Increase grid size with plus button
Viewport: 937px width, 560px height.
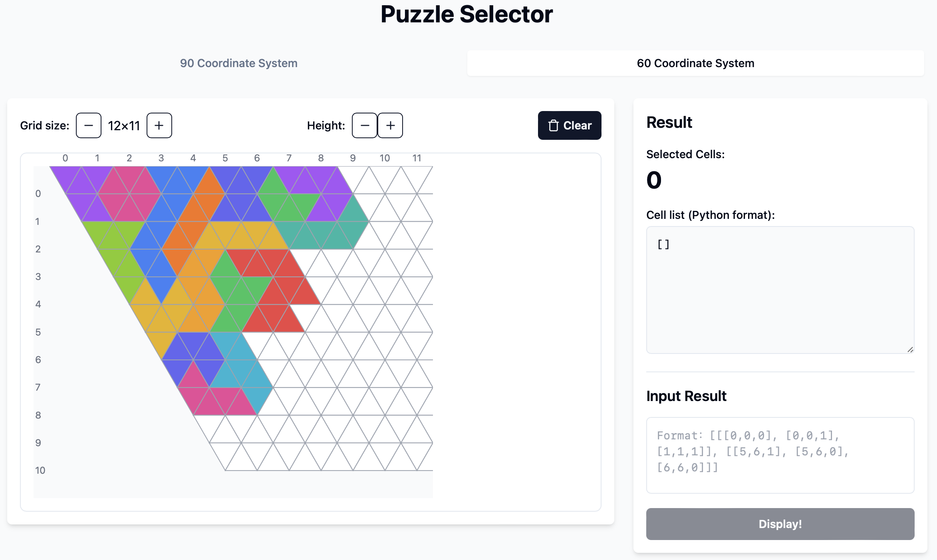click(x=159, y=125)
